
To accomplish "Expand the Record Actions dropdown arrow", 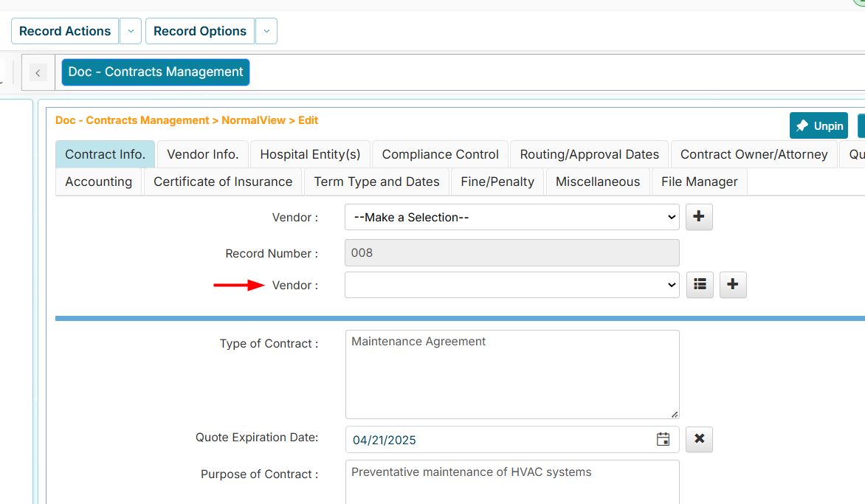I will pos(131,31).
